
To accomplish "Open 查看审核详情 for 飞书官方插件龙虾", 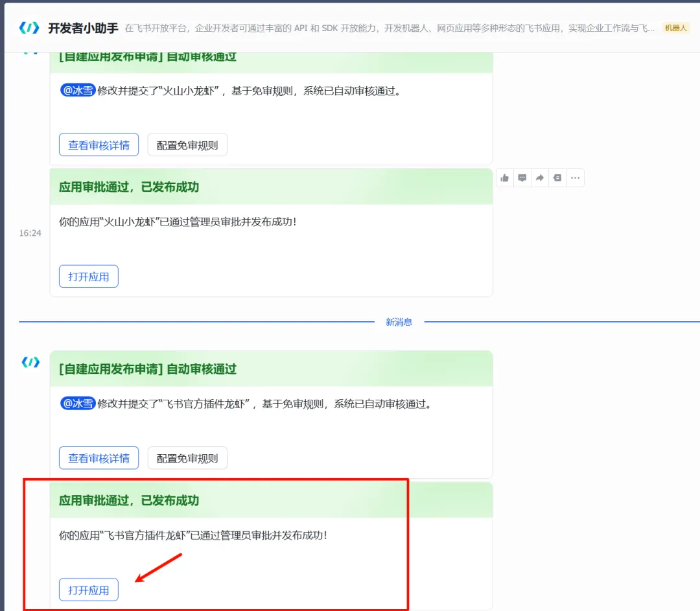I will pos(99,458).
